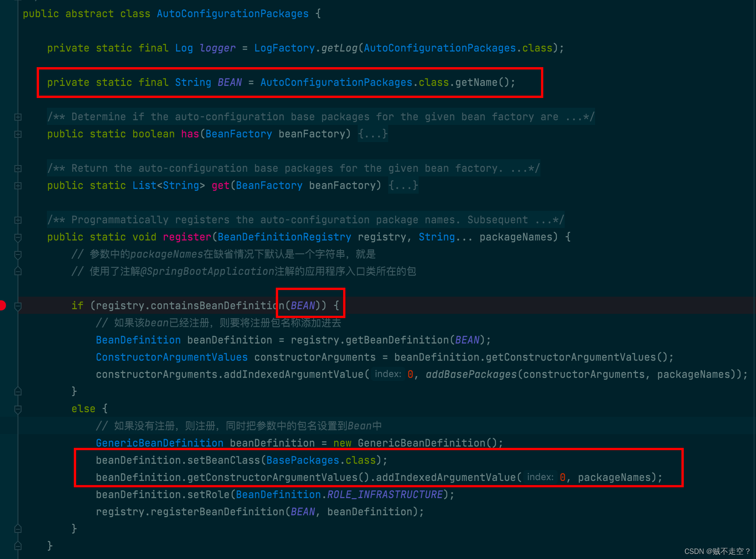Click getBeanDefinition method call
This screenshot has width=756, height=559.
point(397,340)
